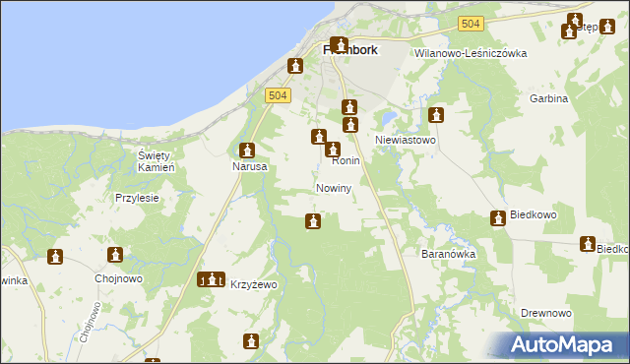630x364 pixels.
Task: Select the Wilanowo-Leśniczówka place label
Action: 471,53
